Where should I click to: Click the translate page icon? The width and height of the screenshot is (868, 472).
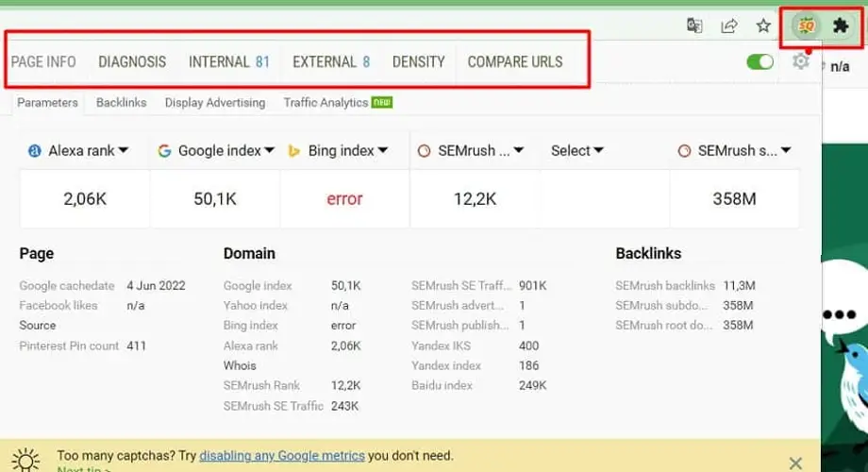pos(694,25)
